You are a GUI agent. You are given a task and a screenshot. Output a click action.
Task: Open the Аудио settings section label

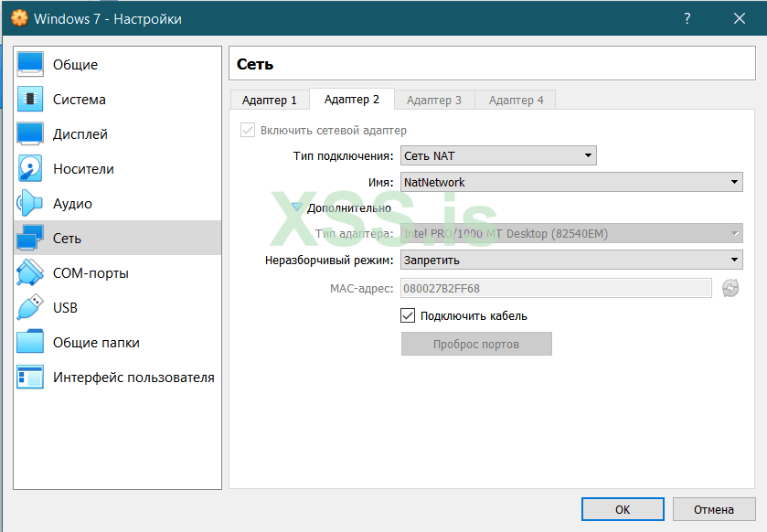click(x=72, y=204)
